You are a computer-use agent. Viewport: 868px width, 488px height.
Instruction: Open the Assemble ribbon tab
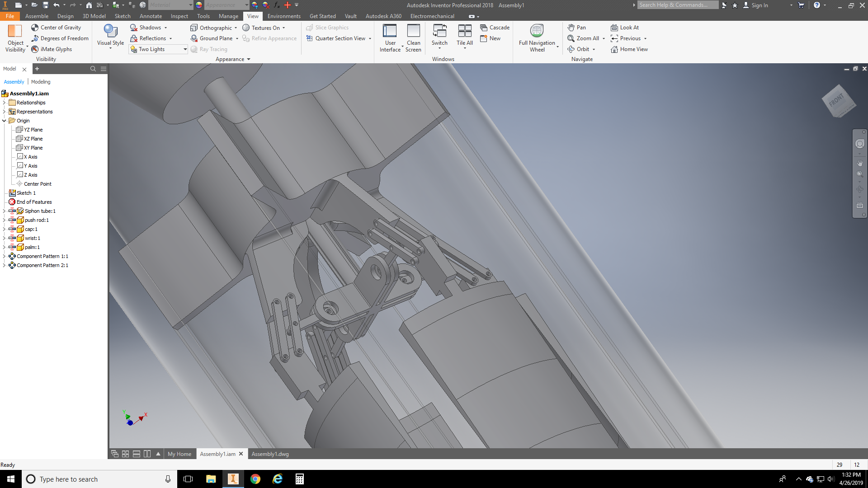pyautogui.click(x=37, y=16)
